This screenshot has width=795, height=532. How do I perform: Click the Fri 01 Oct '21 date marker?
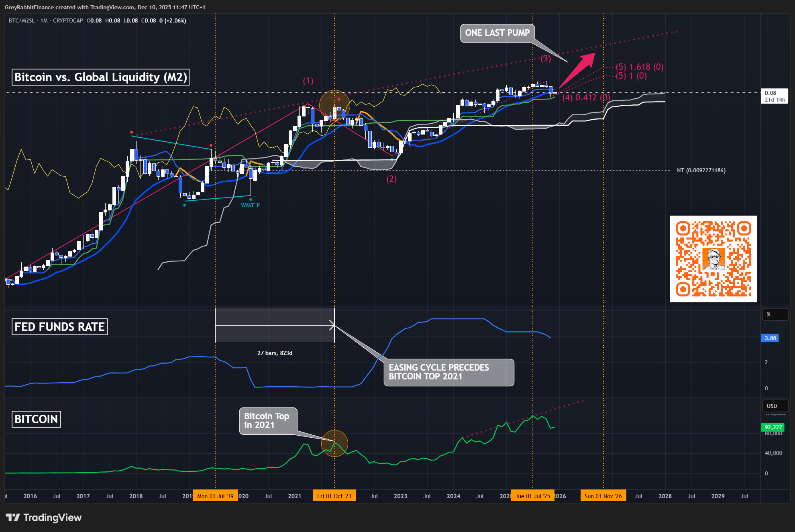pyautogui.click(x=334, y=496)
